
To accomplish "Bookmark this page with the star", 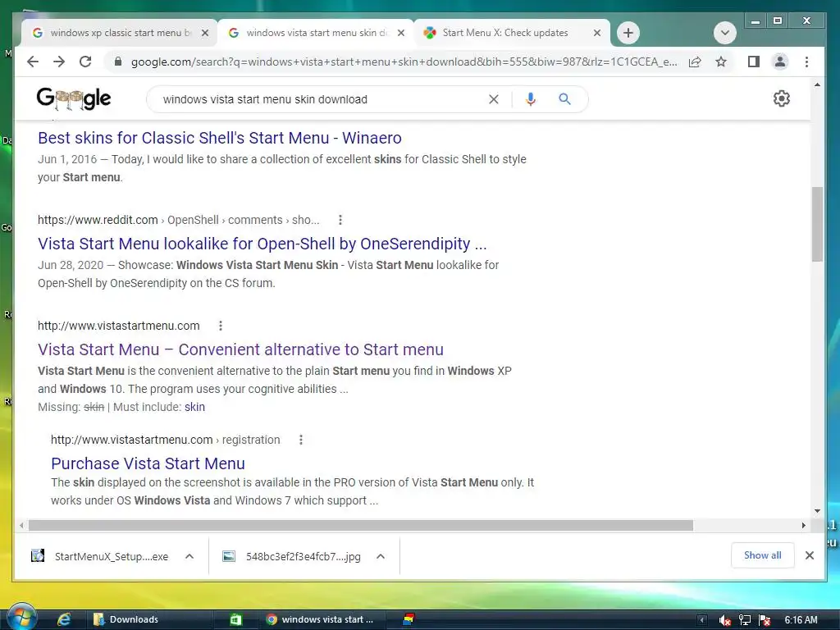I will point(721,62).
